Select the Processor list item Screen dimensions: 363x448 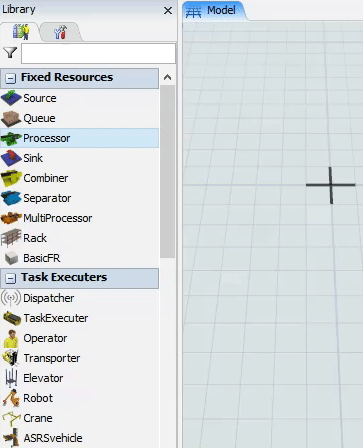(x=79, y=138)
